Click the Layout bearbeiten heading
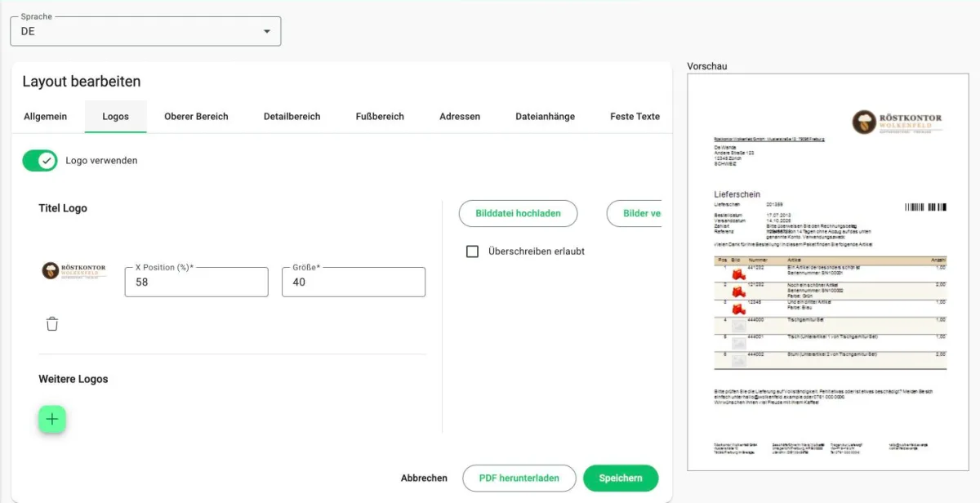The width and height of the screenshot is (980, 503). 82,82
